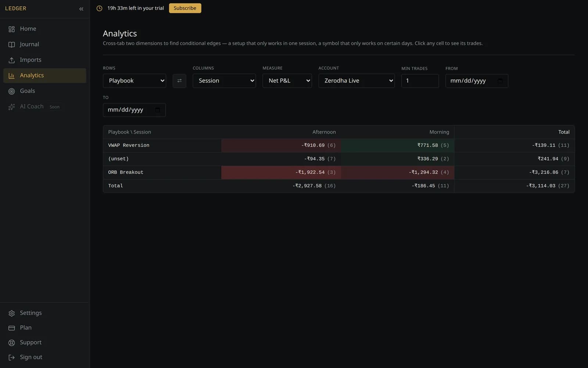Click ORB Breakout Morning cell -₹1,294.32

[x=398, y=172]
